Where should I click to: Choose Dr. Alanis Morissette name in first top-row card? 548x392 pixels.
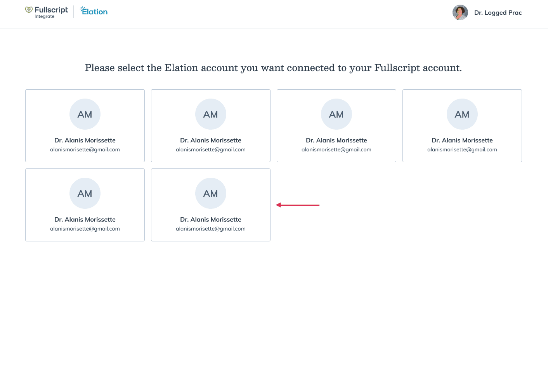click(x=85, y=140)
